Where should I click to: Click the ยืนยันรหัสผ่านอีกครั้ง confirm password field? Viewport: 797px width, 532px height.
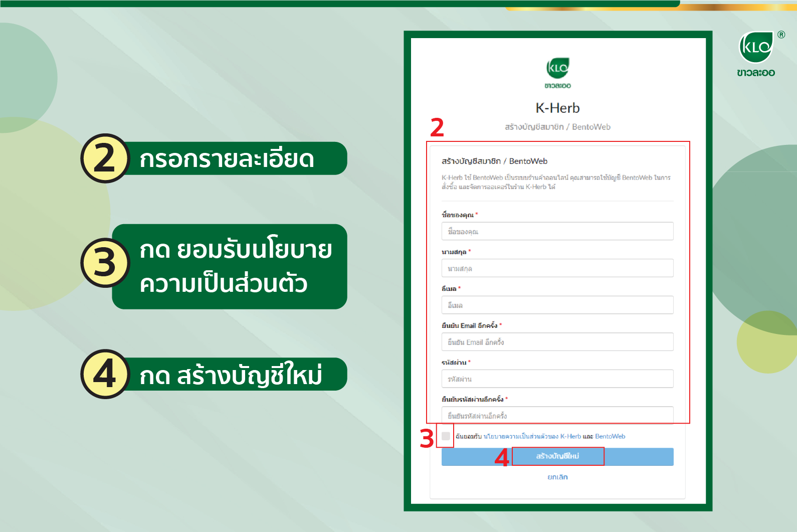(x=557, y=415)
